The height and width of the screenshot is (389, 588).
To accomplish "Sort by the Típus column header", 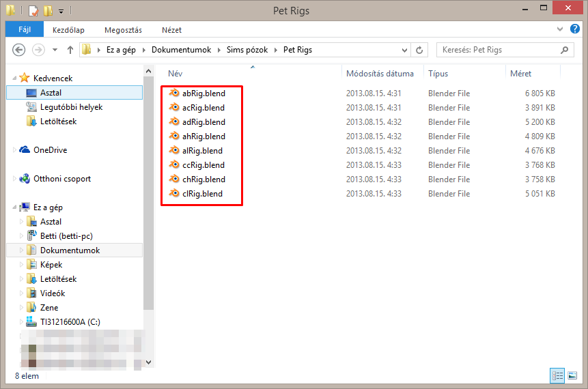I will point(438,74).
